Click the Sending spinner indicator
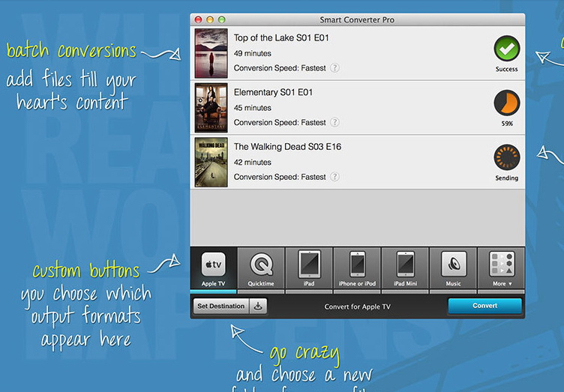 (507, 157)
